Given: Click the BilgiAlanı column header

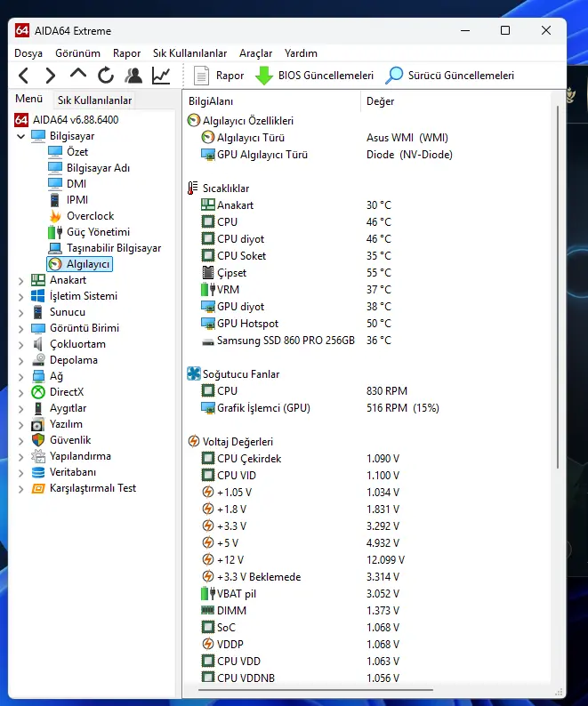Looking at the screenshot, I should click(272, 101).
